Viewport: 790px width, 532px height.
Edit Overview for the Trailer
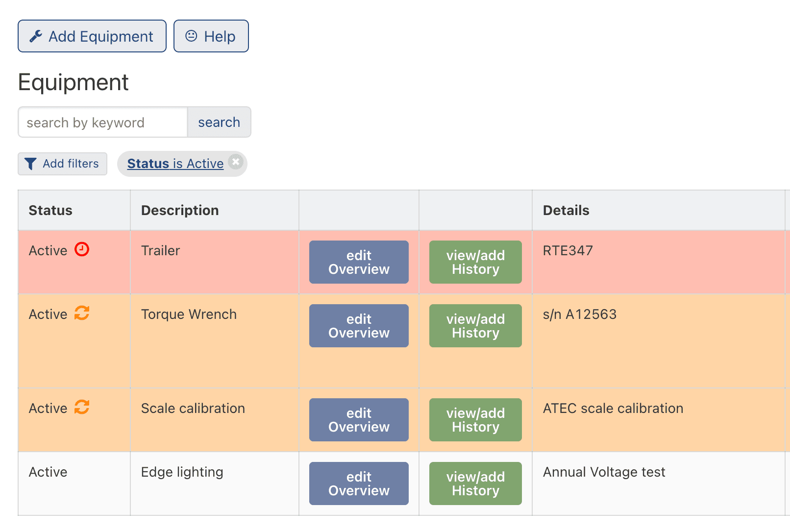(359, 262)
